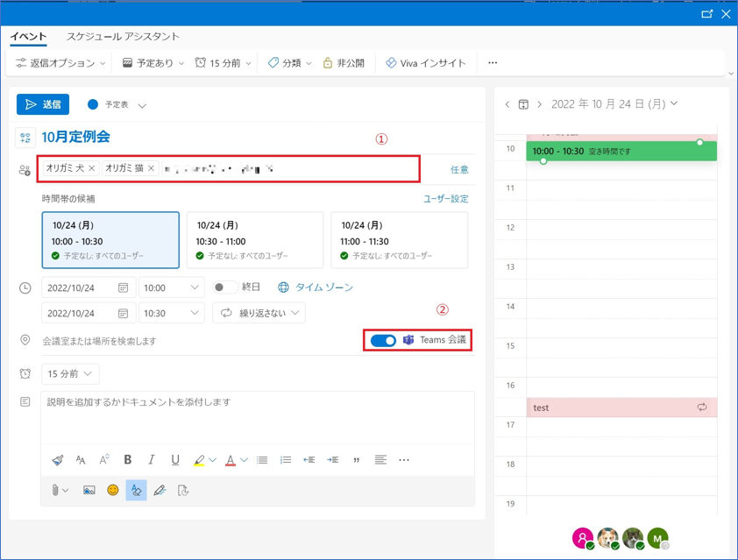Click the 送信 send button
The height and width of the screenshot is (560, 738).
coord(43,104)
